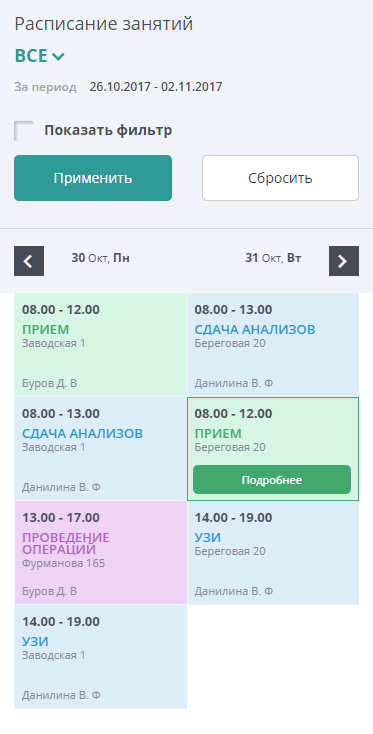The width and height of the screenshot is (373, 734).
Task: Open Monday's СДАЧА АНАЛИЗОВ slot at Заводская 1
Action: pyautogui.click(x=101, y=449)
